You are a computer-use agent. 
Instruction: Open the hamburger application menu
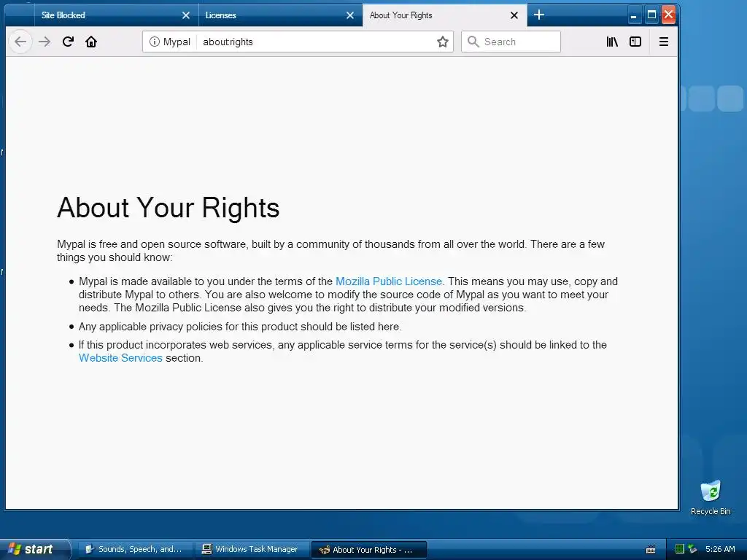pos(664,42)
